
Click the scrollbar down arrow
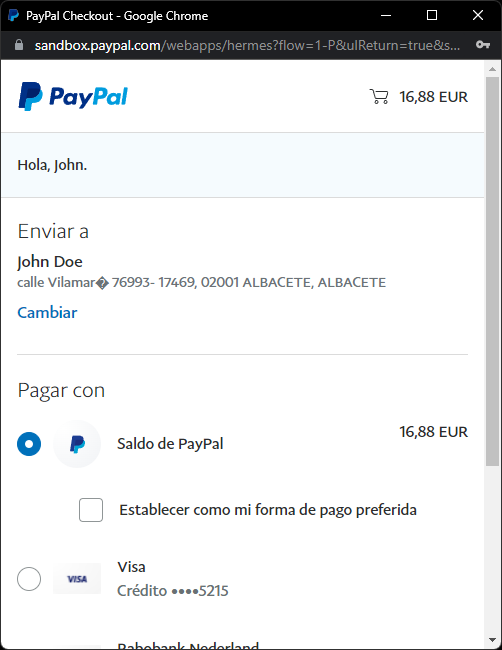click(492, 640)
